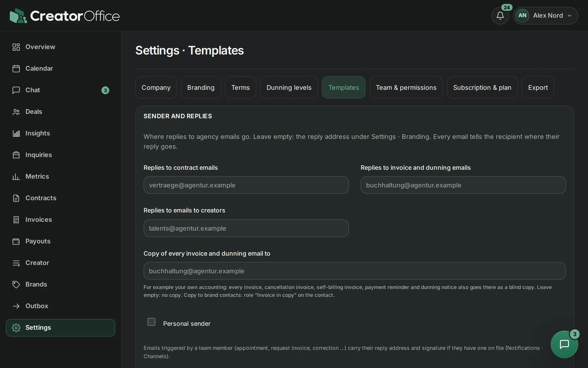
Task: Enable the Personal sender checkbox
Action: (x=151, y=322)
